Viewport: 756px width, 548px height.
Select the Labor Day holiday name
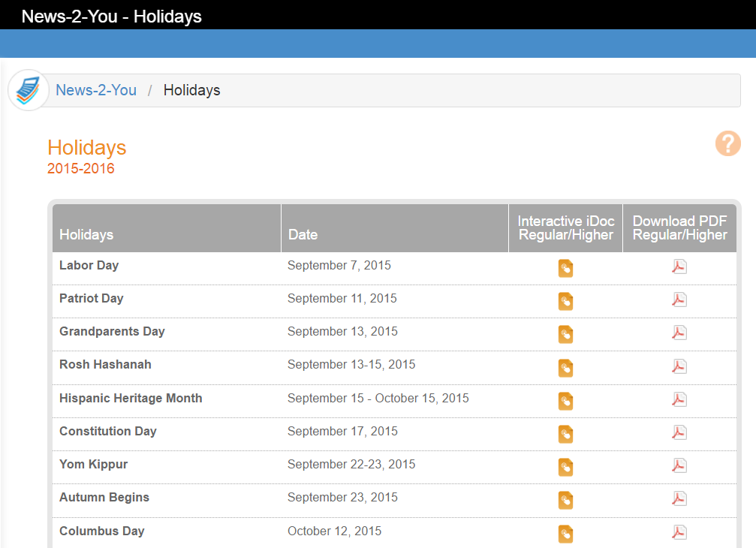89,266
